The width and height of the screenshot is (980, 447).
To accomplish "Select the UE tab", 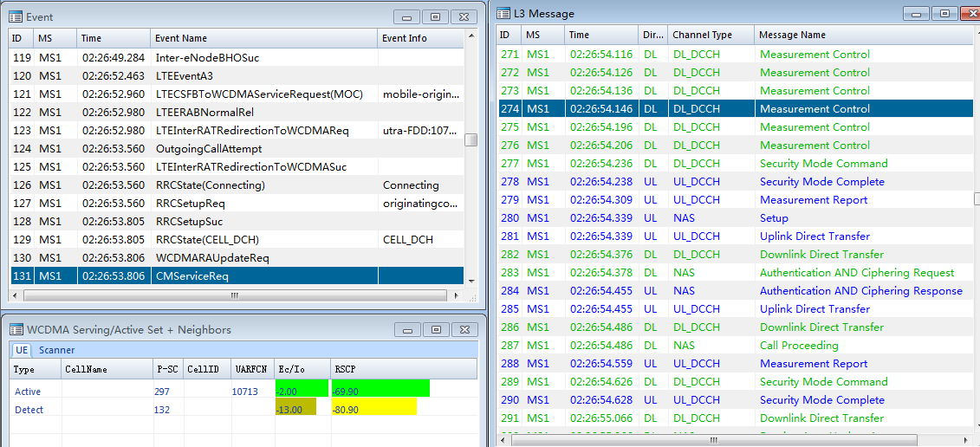I will click(21, 350).
